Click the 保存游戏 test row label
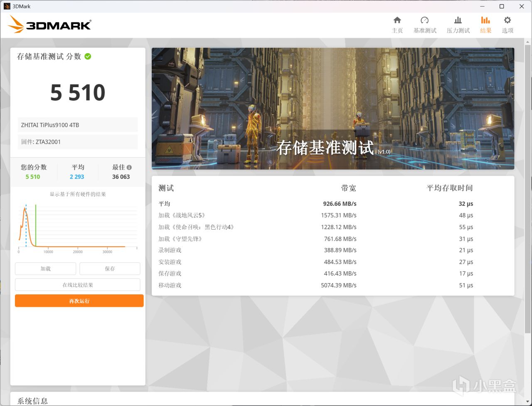Image resolution: width=532 pixels, height=406 pixels. (x=170, y=274)
